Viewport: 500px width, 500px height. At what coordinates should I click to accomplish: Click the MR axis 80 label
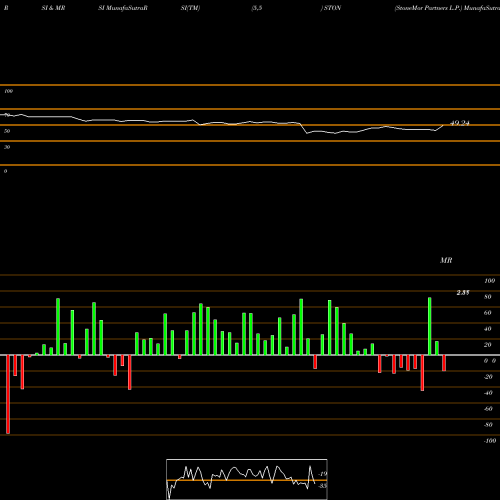click(488, 297)
